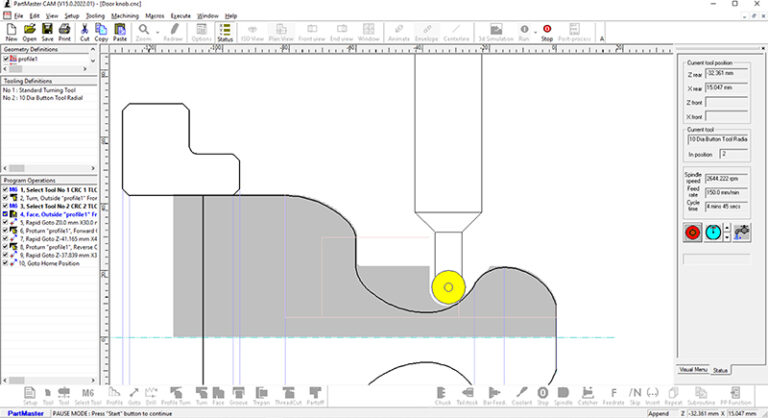Toggle checkbox for operation 3 Select Tool No 2
Image resolution: width=768 pixels, height=418 pixels.
point(5,206)
